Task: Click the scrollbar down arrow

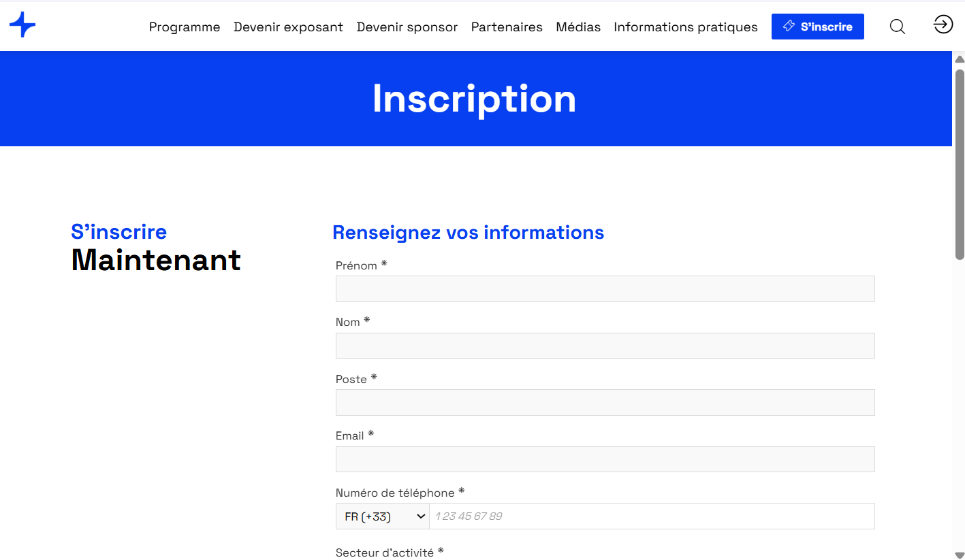Action: pos(960,555)
